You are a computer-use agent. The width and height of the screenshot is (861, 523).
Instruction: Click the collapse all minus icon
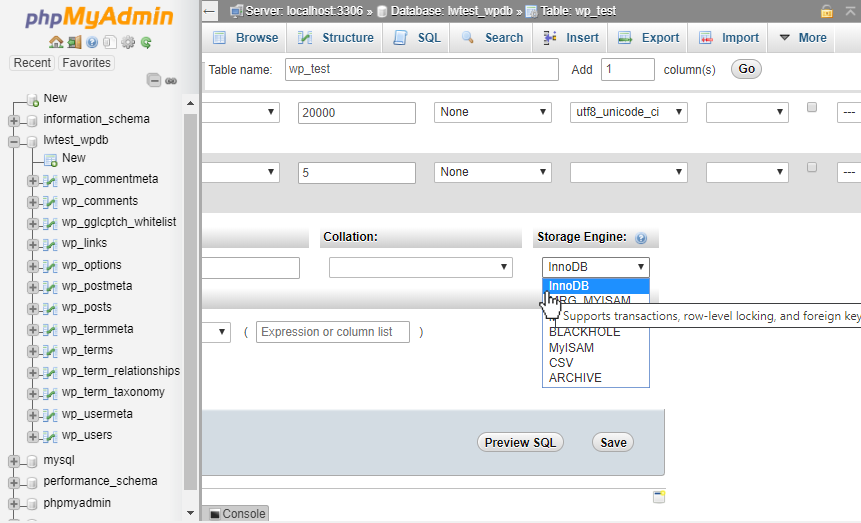[154, 80]
